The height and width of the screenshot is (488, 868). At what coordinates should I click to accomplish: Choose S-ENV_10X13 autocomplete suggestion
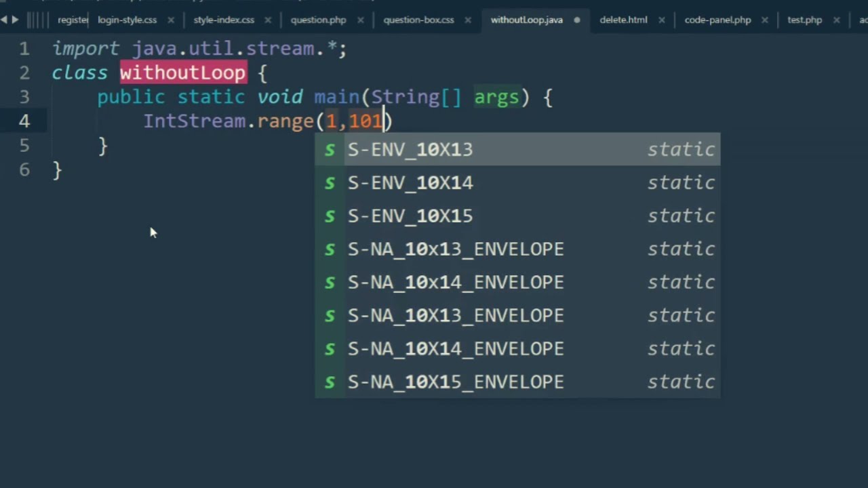(x=517, y=149)
